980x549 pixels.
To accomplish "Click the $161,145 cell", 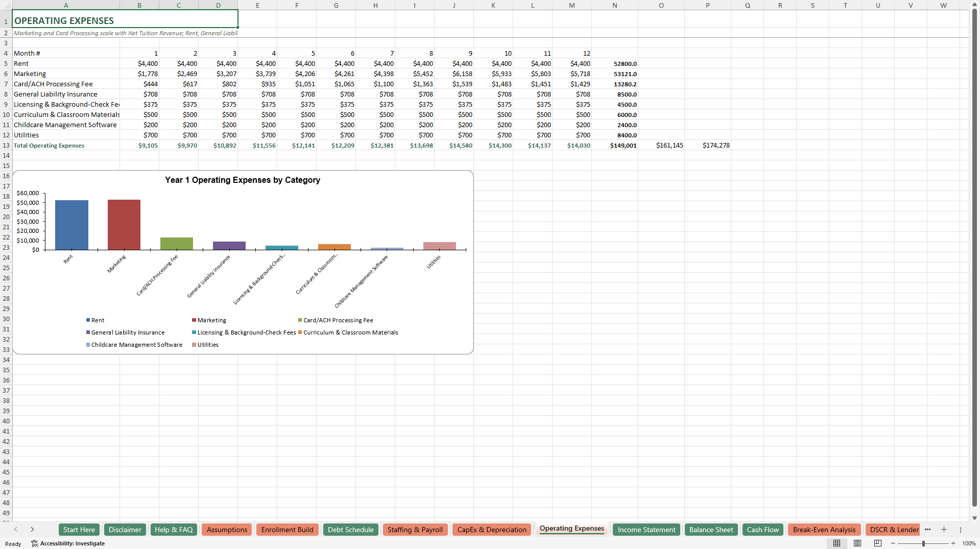I will pyautogui.click(x=661, y=146).
